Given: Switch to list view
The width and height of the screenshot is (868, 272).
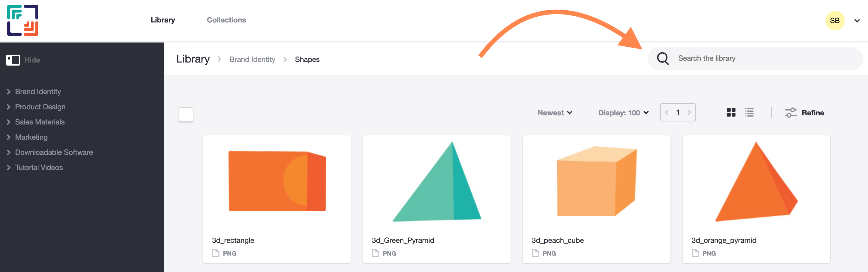Looking at the screenshot, I should point(749,112).
